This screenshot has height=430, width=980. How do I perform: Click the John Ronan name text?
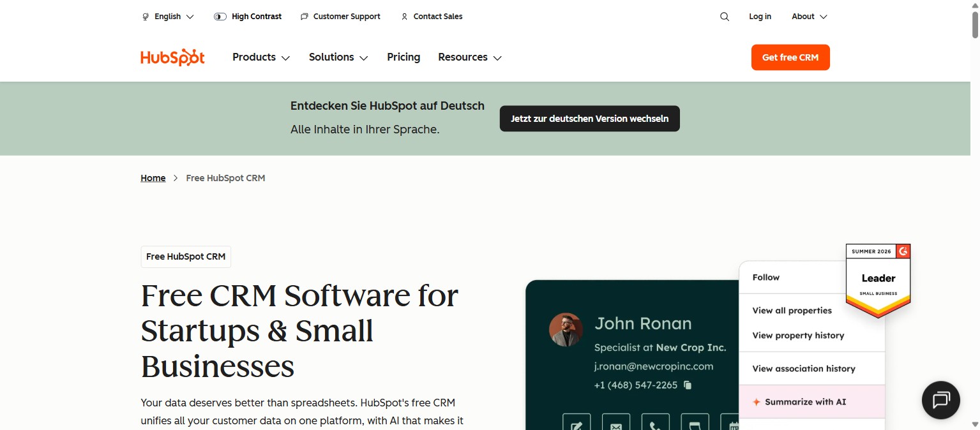coord(643,323)
